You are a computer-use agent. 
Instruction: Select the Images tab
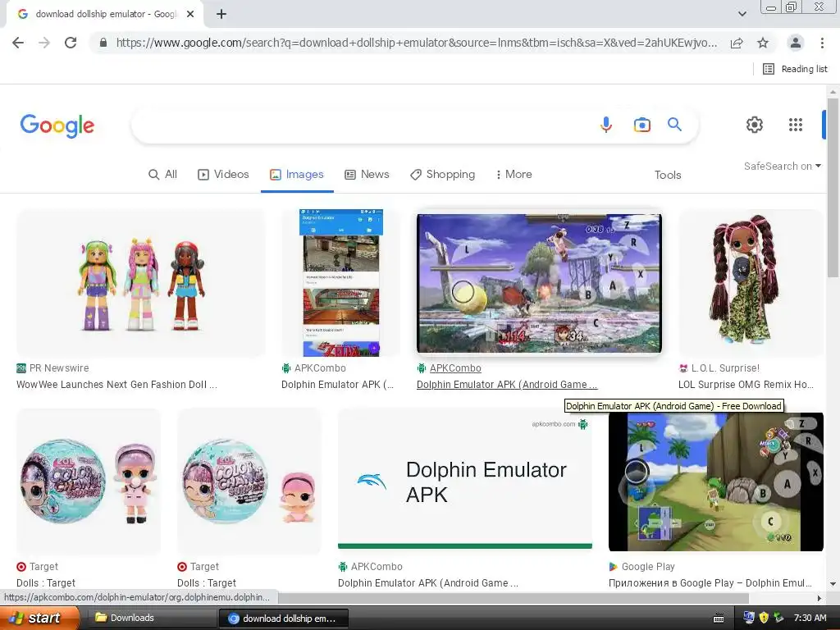[x=297, y=174]
